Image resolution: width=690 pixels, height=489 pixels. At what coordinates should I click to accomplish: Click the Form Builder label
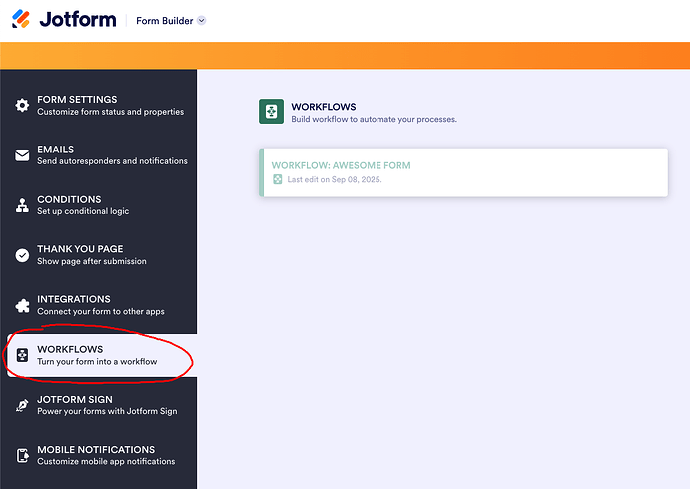[x=165, y=21]
